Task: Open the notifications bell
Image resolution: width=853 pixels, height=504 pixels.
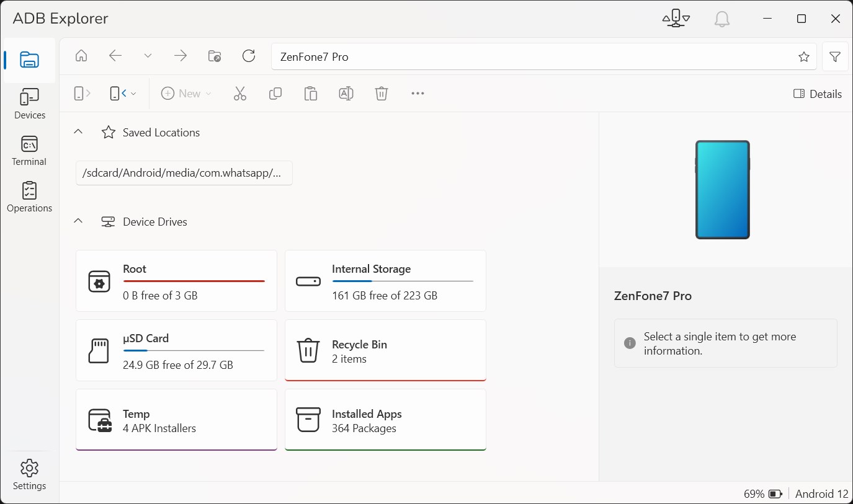Action: [721, 19]
